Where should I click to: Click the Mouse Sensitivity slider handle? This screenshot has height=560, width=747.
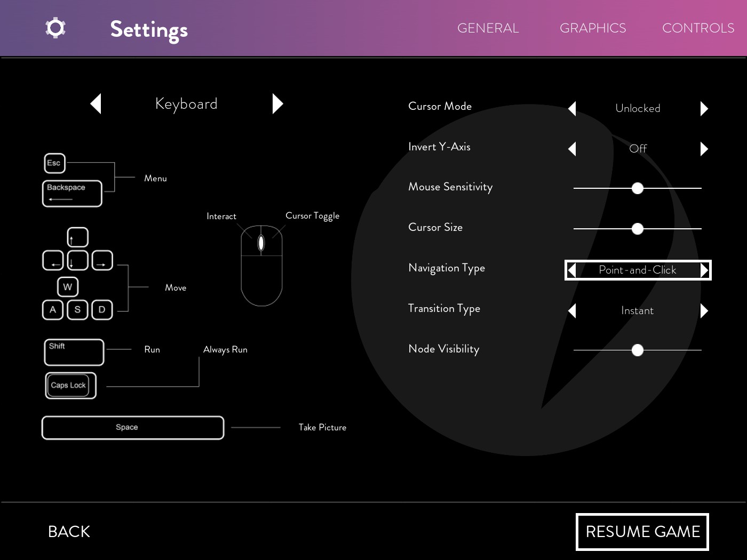click(x=637, y=188)
